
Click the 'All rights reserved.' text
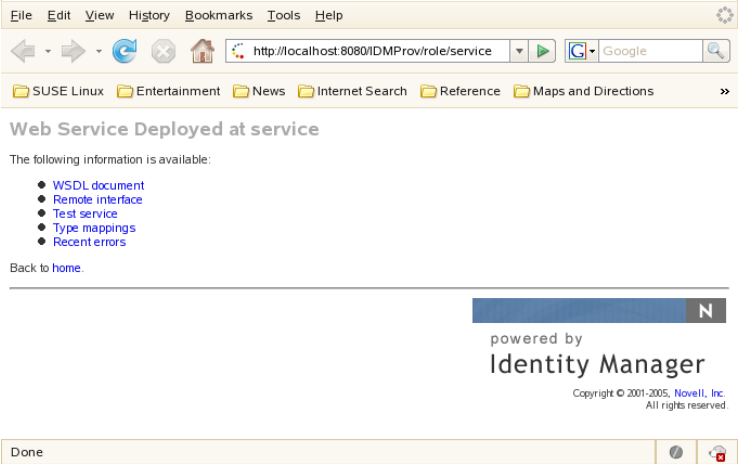point(687,405)
